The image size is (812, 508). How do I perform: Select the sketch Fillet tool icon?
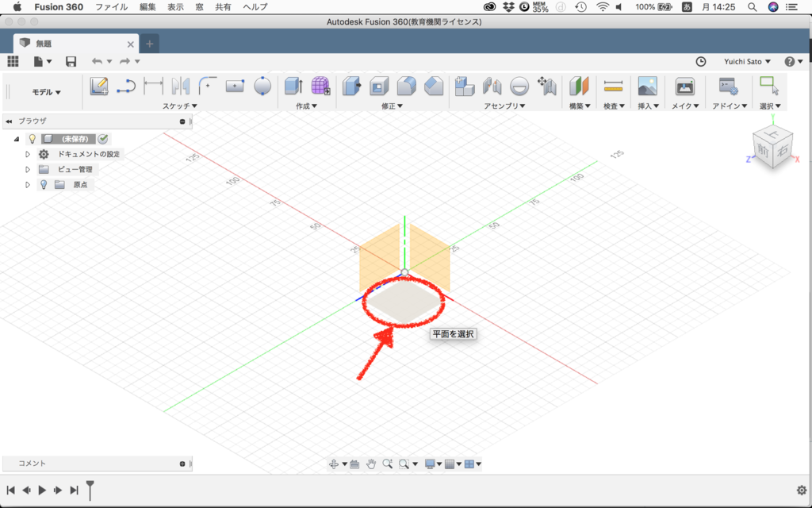[x=208, y=86]
